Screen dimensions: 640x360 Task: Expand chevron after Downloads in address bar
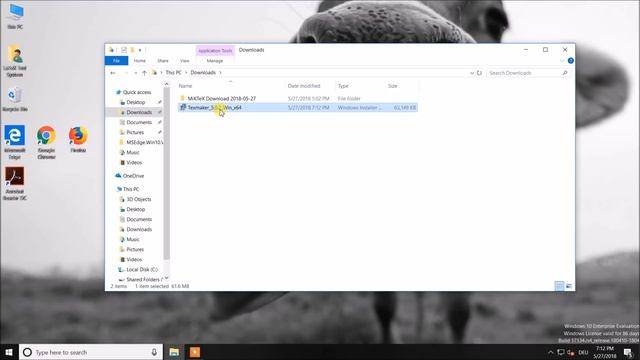(x=220, y=73)
